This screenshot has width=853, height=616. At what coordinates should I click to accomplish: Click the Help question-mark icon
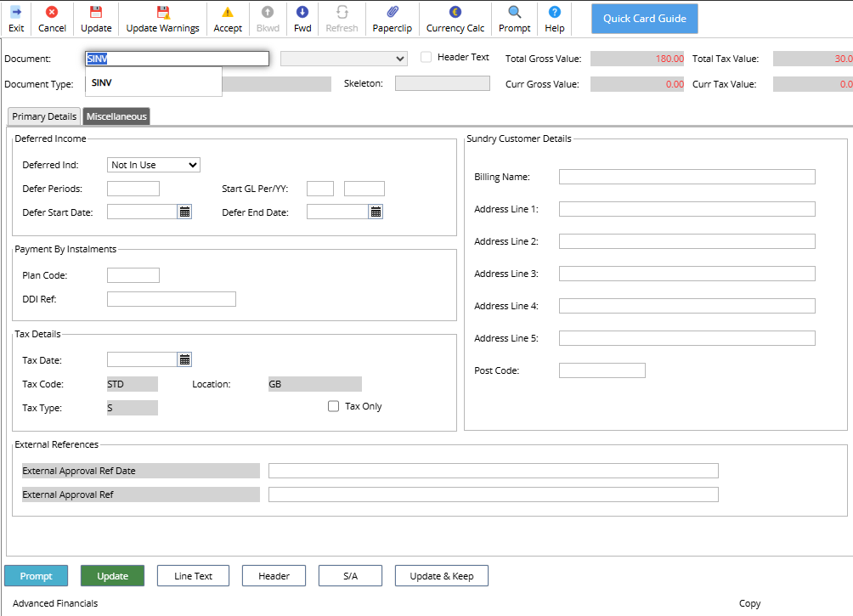click(x=554, y=12)
